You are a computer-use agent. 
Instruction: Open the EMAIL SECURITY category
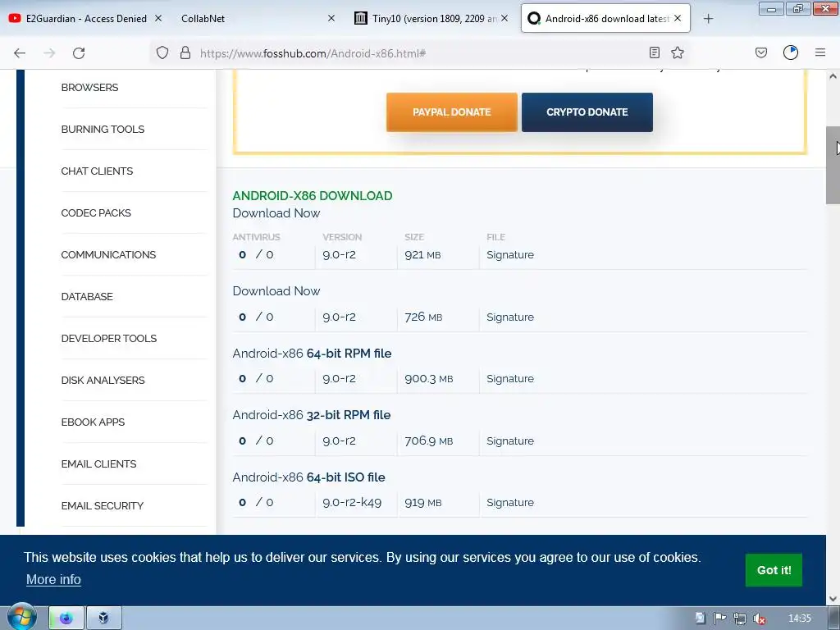coord(103,505)
